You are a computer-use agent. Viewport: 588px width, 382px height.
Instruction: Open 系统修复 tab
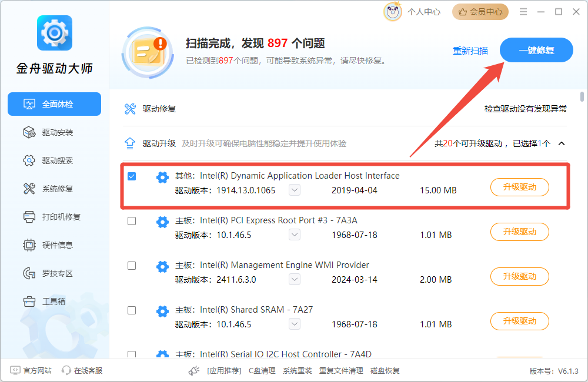[54, 189]
